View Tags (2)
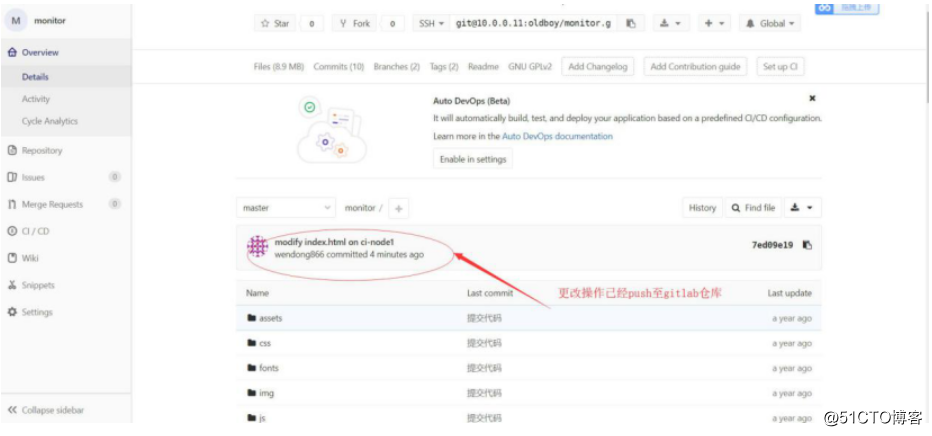932x436 pixels. pyautogui.click(x=444, y=67)
